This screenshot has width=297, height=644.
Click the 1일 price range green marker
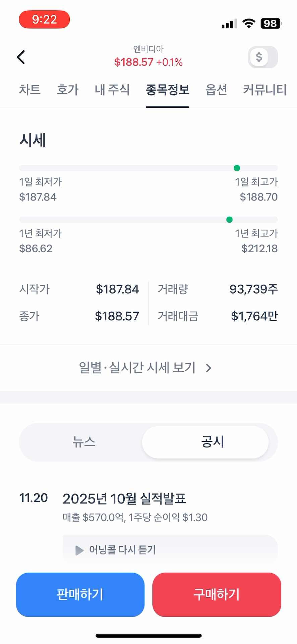[x=237, y=168]
